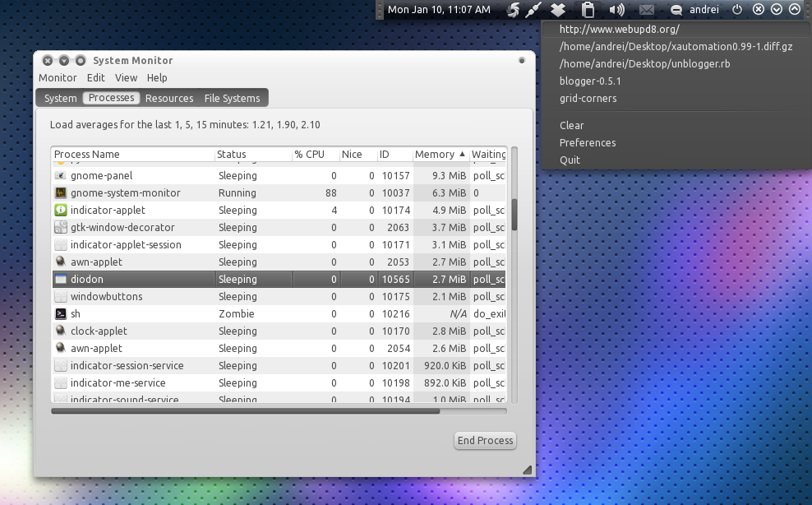This screenshot has width=812, height=505.
Task: Toggle the Memory column sort order
Action: pos(438,154)
